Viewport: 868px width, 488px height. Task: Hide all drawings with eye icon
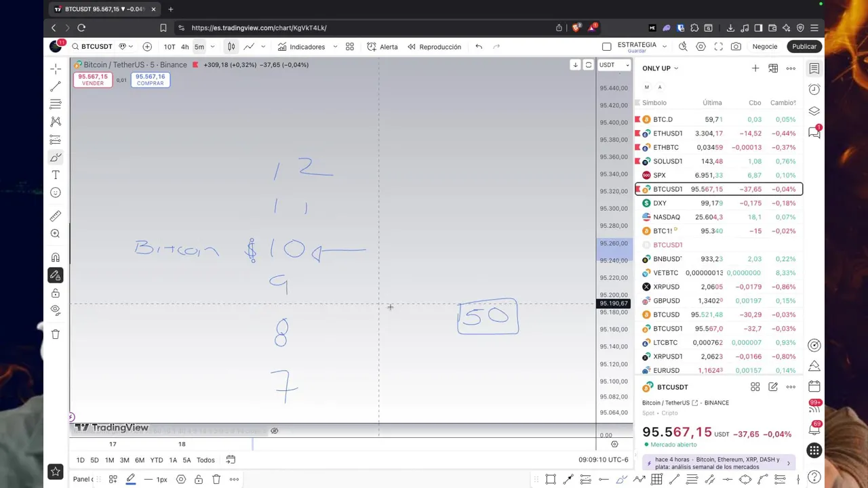point(56,310)
